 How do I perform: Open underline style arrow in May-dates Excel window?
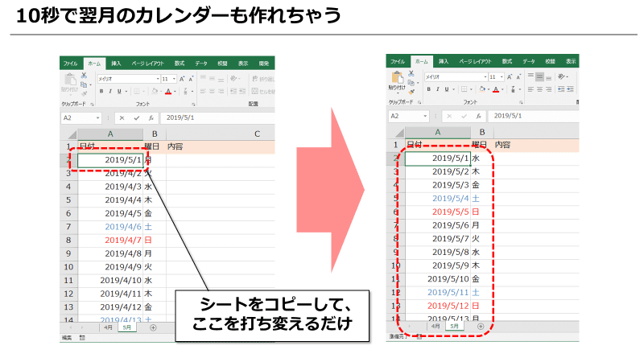453,89
